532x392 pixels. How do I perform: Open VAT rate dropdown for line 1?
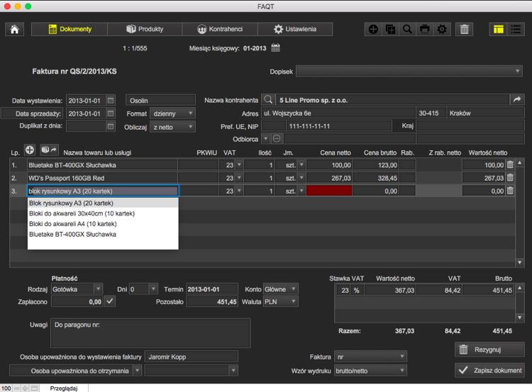point(239,164)
